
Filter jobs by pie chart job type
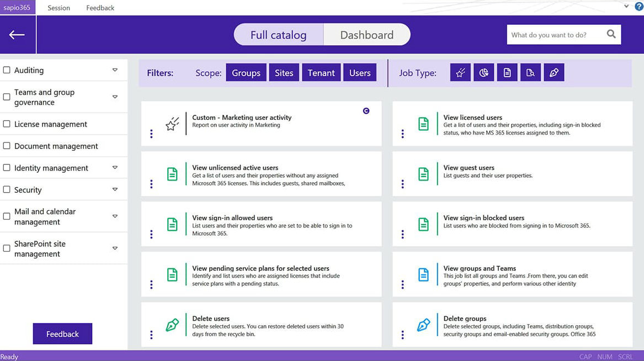[484, 73]
